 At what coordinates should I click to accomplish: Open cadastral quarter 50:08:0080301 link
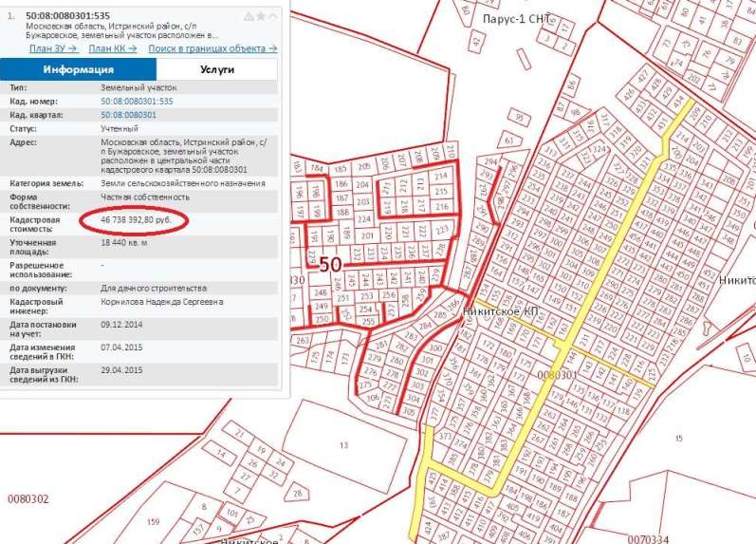(x=128, y=114)
